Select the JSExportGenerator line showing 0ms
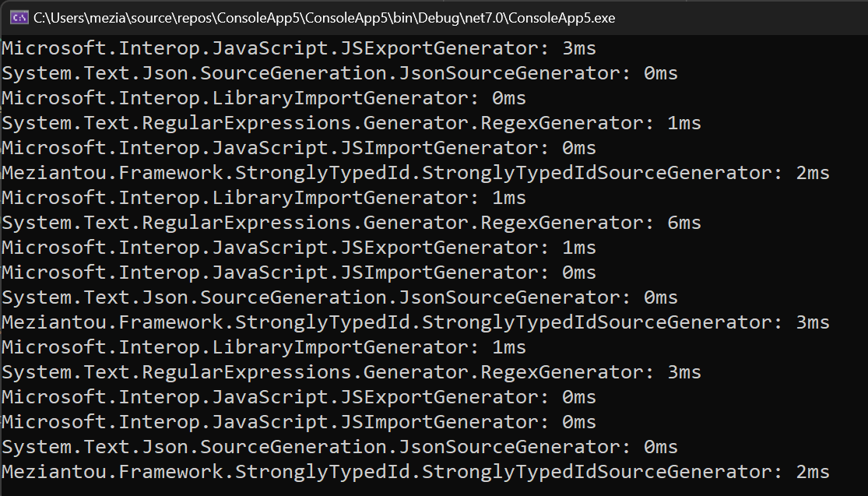Image resolution: width=868 pixels, height=496 pixels. (298, 397)
